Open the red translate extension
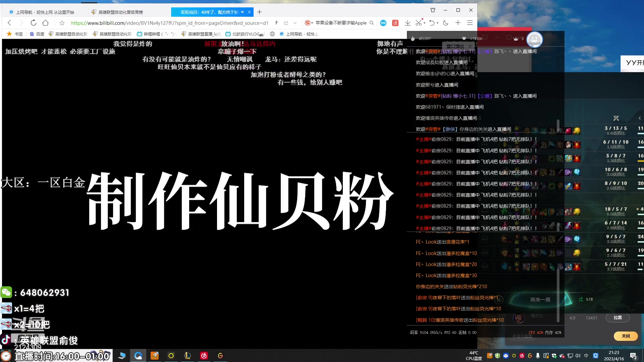 [395, 23]
